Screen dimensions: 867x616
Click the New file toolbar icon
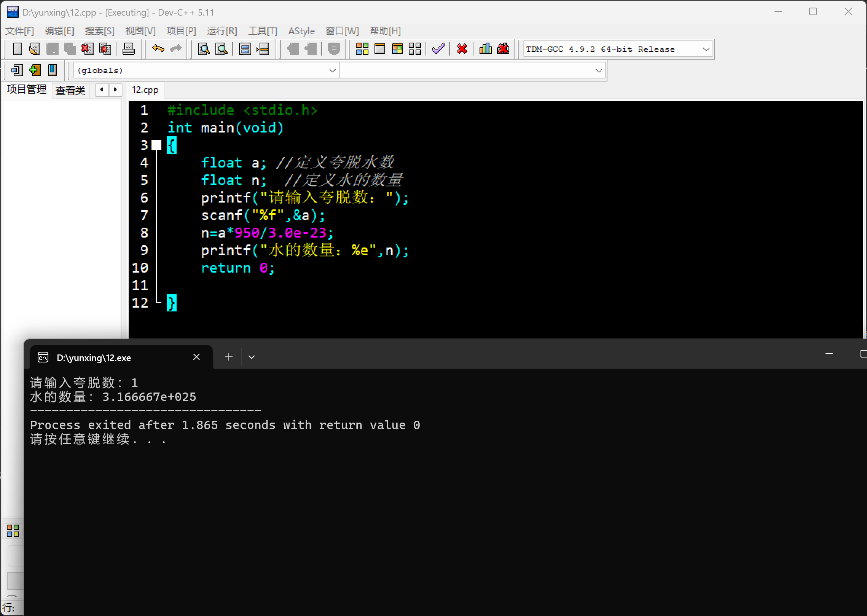(x=18, y=49)
